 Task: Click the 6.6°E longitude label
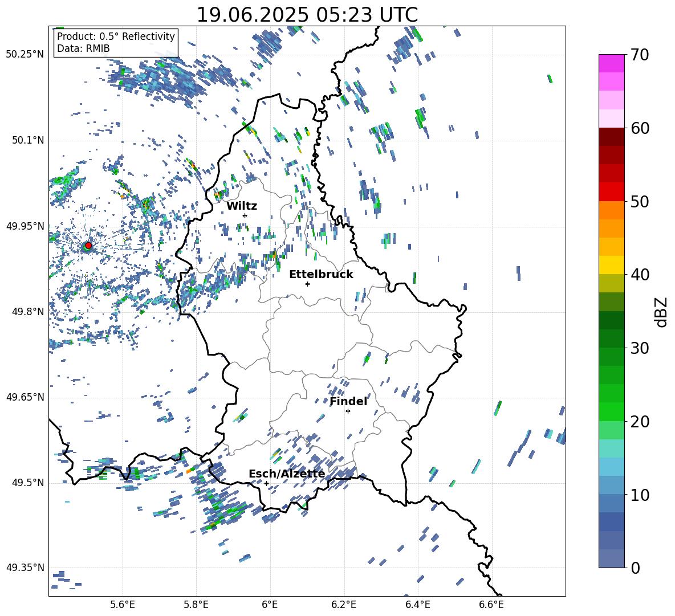491,605
